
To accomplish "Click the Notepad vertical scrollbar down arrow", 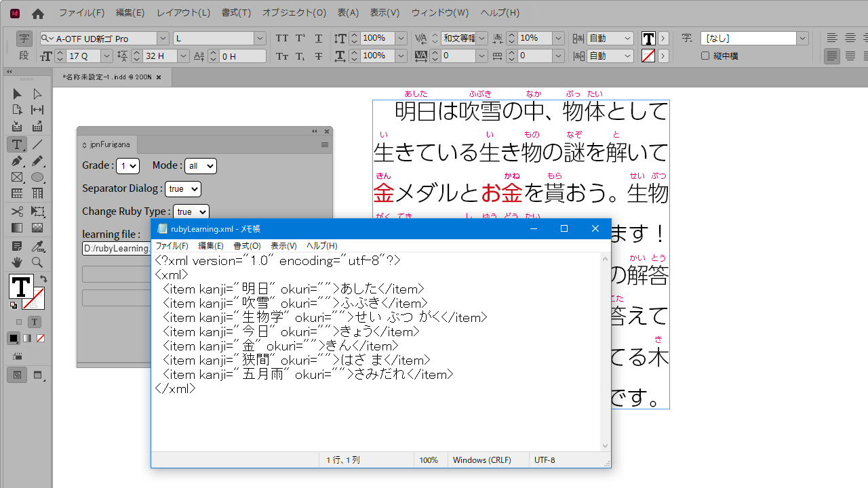I will coord(606,446).
